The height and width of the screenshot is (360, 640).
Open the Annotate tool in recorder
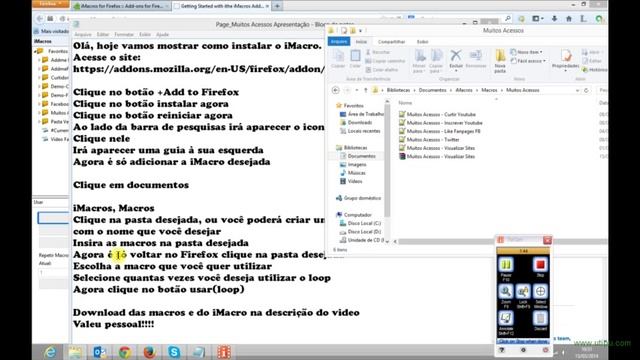pos(506,318)
